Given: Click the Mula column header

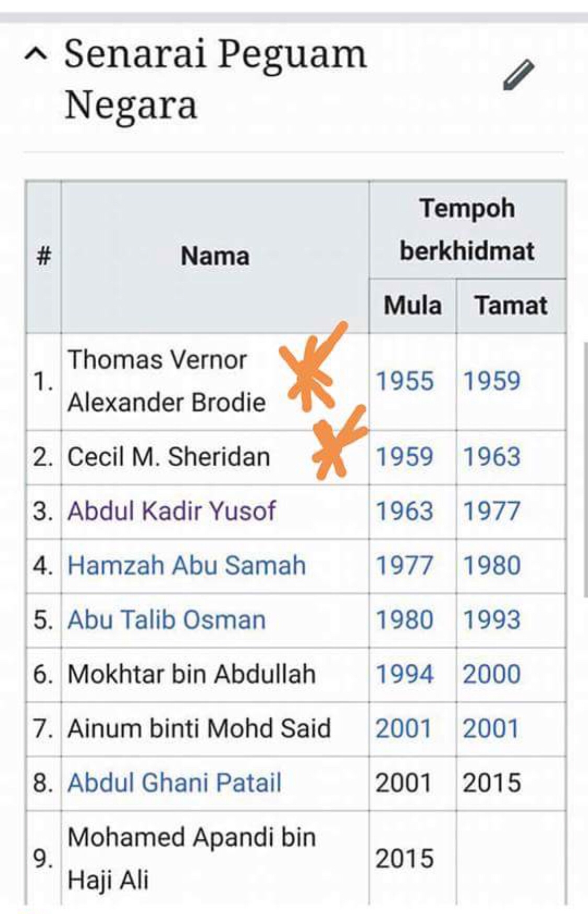Looking at the screenshot, I should [413, 306].
